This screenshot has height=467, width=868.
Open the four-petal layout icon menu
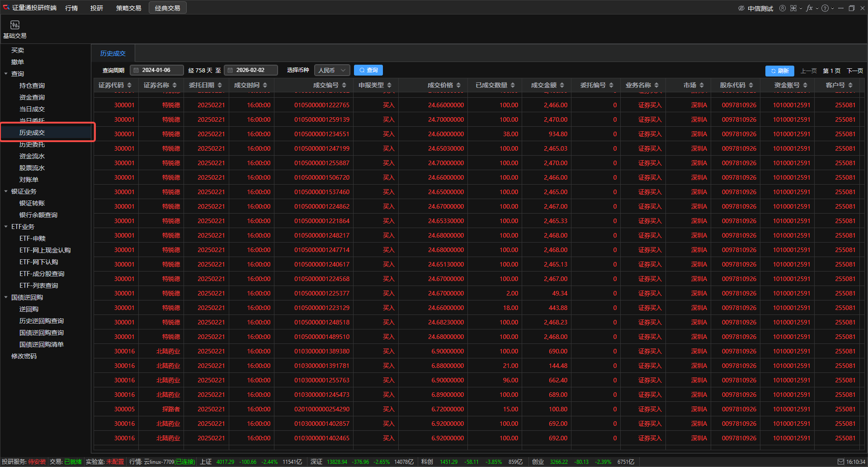tap(793, 8)
